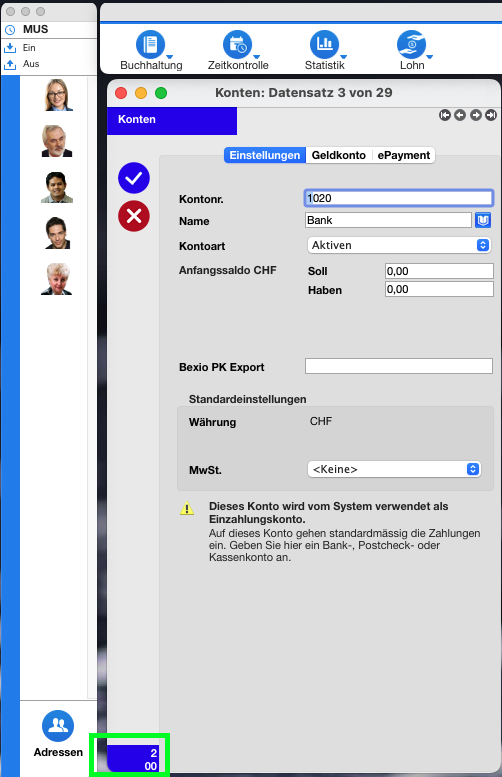Viewport: 502px width, 777px height.
Task: Jump to the last record arrow
Action: (x=491, y=115)
